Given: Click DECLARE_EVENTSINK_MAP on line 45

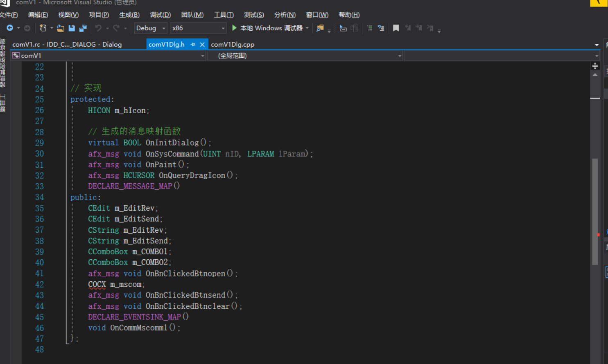Looking at the screenshot, I should pyautogui.click(x=135, y=317).
